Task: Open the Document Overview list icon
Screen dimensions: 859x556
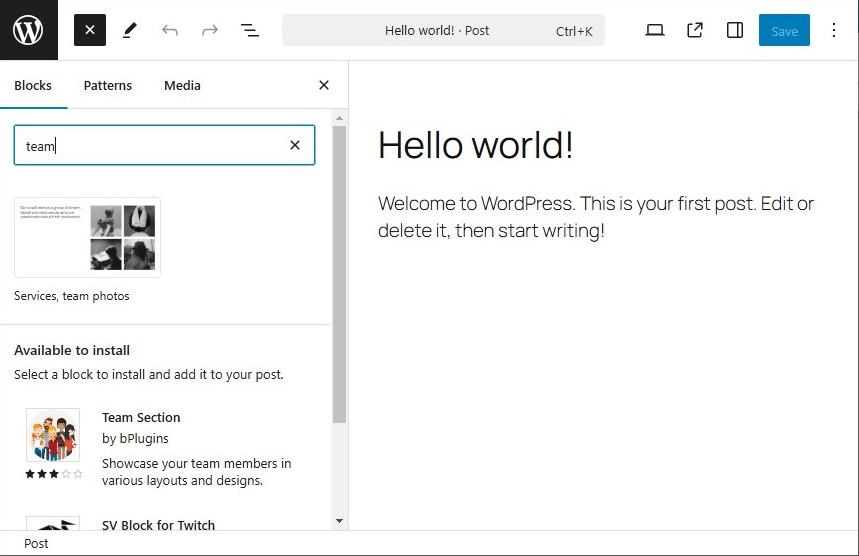Action: 250,30
